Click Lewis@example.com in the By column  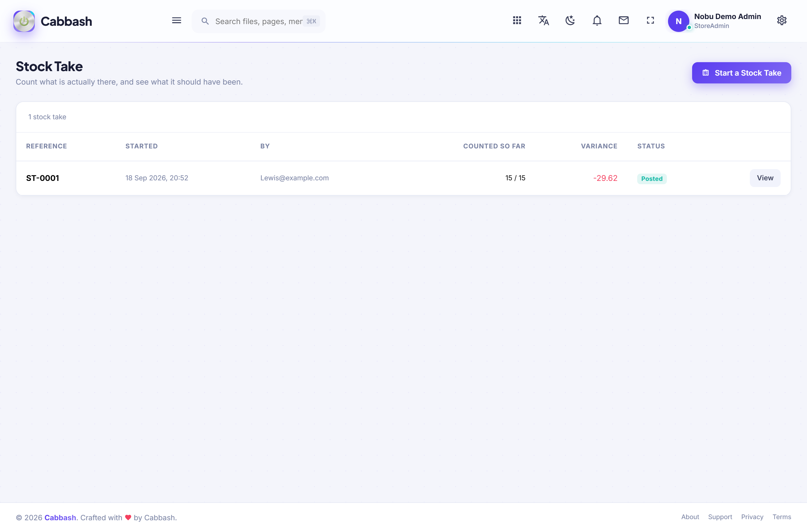coord(294,178)
